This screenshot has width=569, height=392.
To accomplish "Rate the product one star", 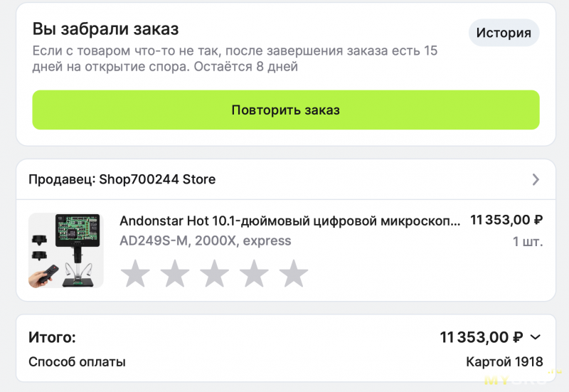I will click(x=135, y=274).
